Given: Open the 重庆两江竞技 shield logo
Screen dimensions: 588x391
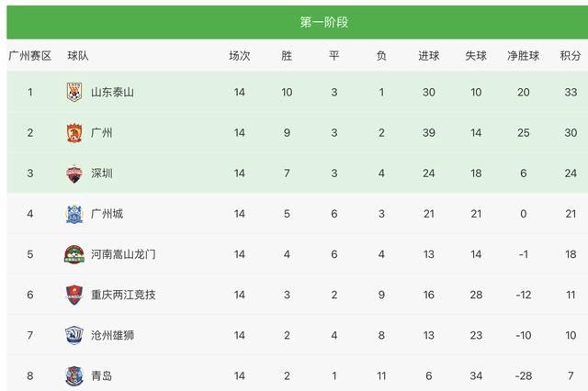Looking at the screenshot, I should coord(74,295).
